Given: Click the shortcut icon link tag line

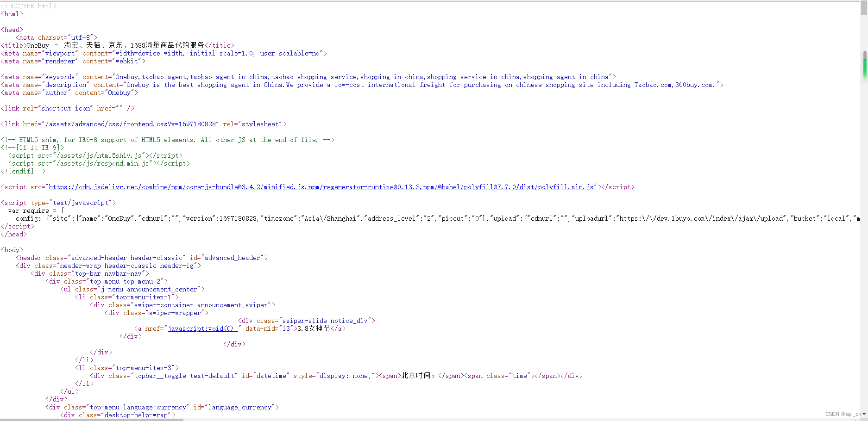Looking at the screenshot, I should tap(68, 108).
